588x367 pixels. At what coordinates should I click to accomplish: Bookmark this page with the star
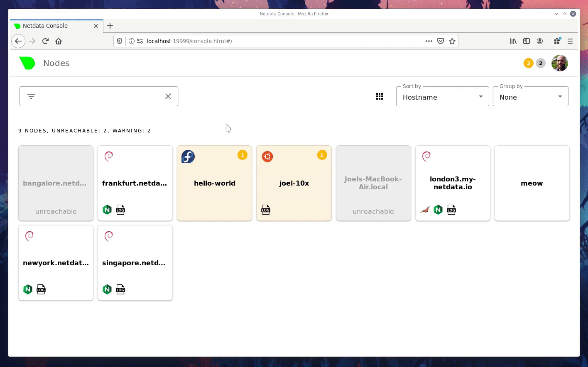click(x=452, y=41)
